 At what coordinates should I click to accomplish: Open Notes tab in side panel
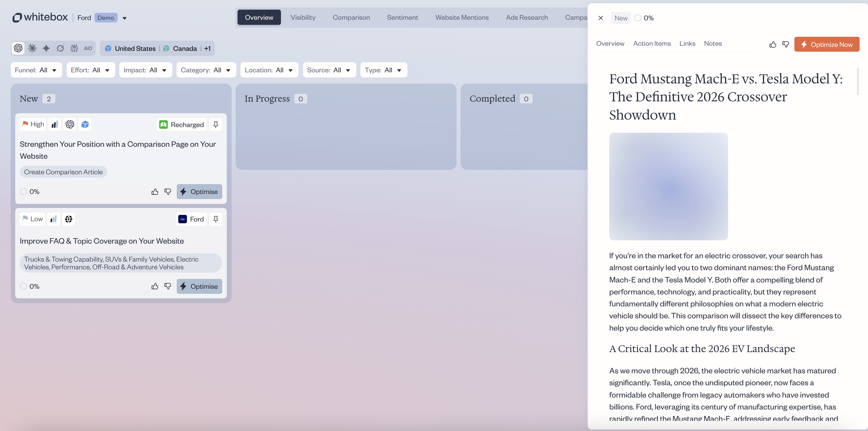pyautogui.click(x=713, y=43)
